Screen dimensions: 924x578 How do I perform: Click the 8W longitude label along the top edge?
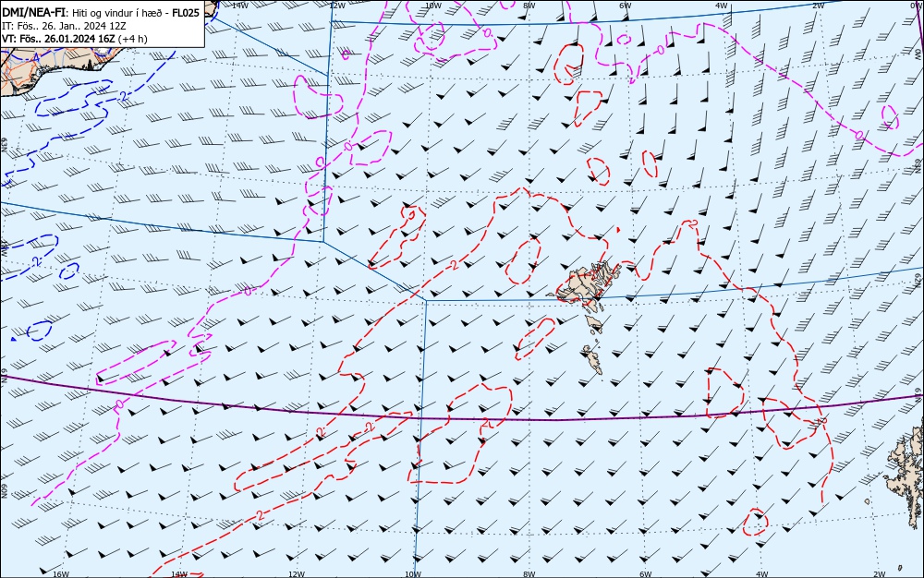point(529,5)
